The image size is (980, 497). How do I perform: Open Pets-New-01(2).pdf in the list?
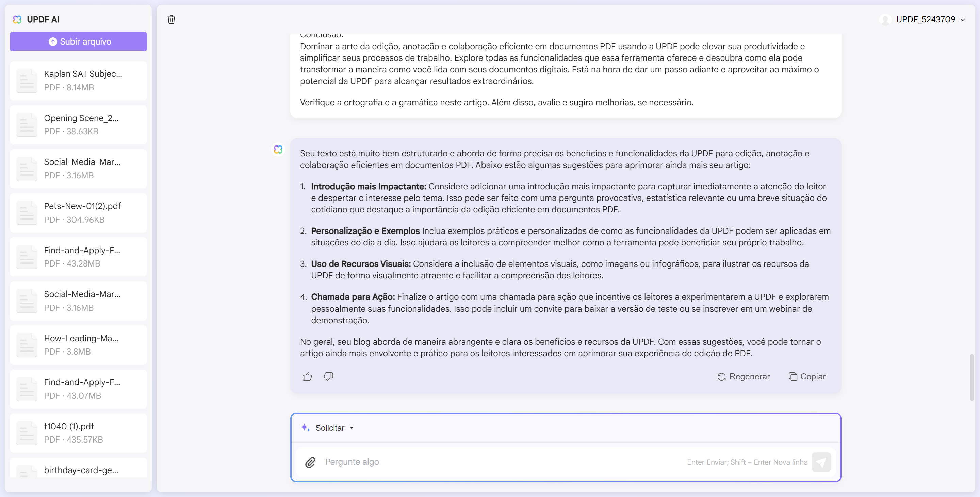(78, 213)
